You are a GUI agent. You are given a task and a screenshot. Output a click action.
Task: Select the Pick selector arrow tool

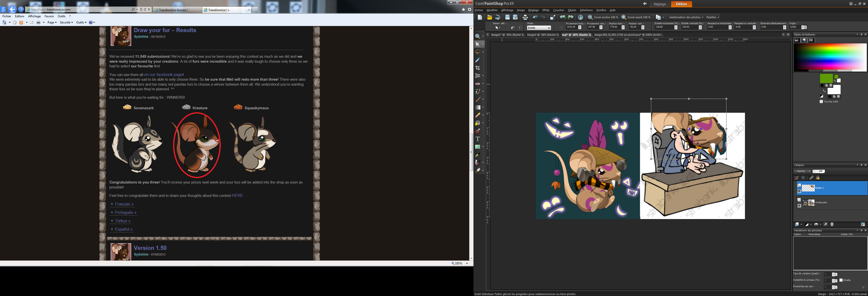(x=477, y=44)
